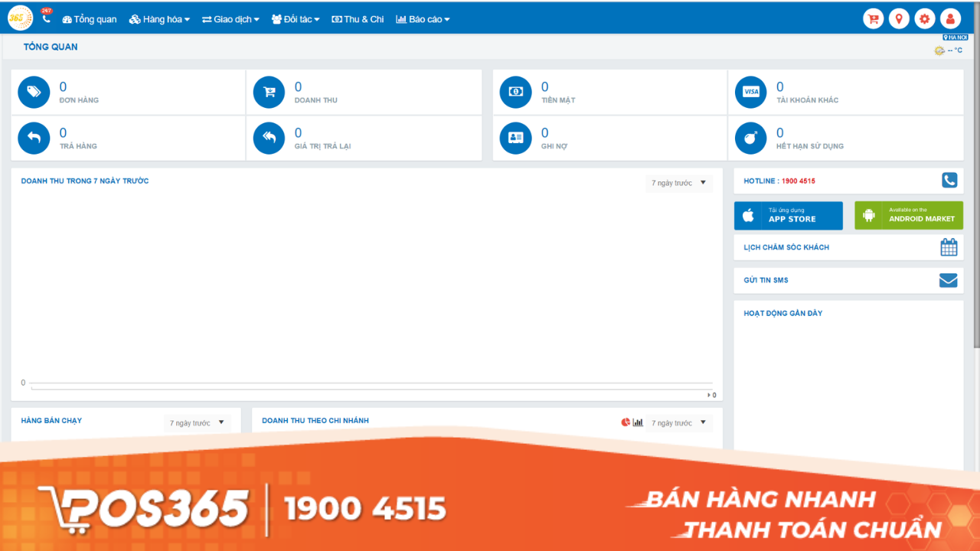Open the user account icon in header

tap(950, 19)
